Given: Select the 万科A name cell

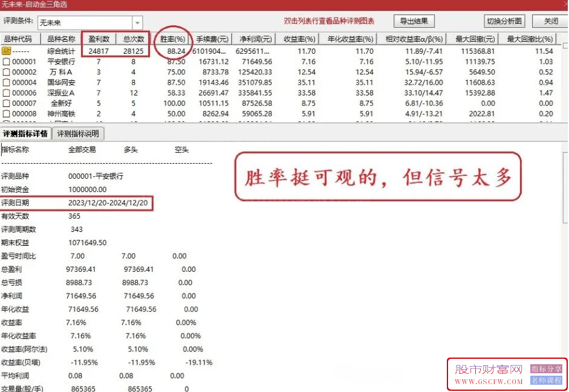Looking at the screenshot, I should tap(61, 72).
